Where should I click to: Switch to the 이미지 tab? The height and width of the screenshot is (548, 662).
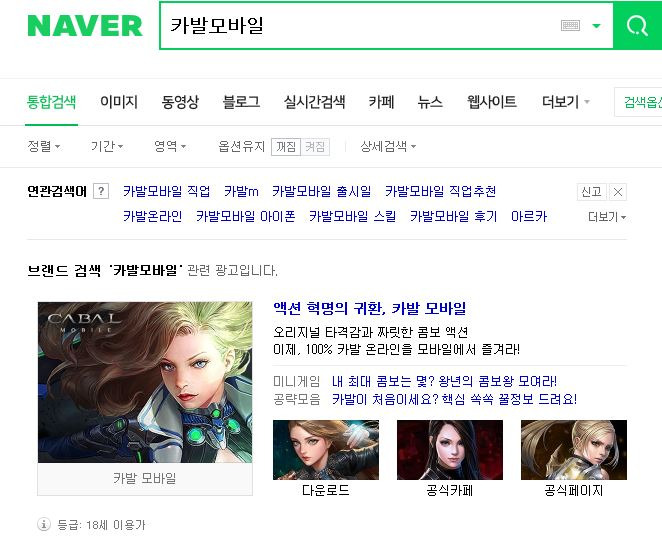click(119, 102)
